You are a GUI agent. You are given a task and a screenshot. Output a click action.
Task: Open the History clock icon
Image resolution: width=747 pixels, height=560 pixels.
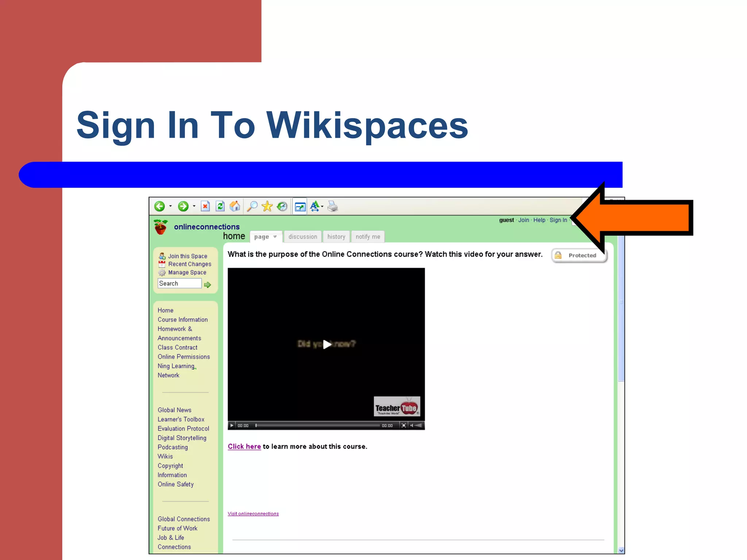pyautogui.click(x=282, y=207)
